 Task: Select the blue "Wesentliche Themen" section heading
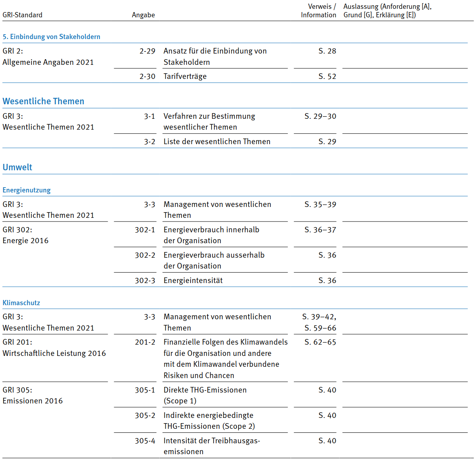pos(43,101)
